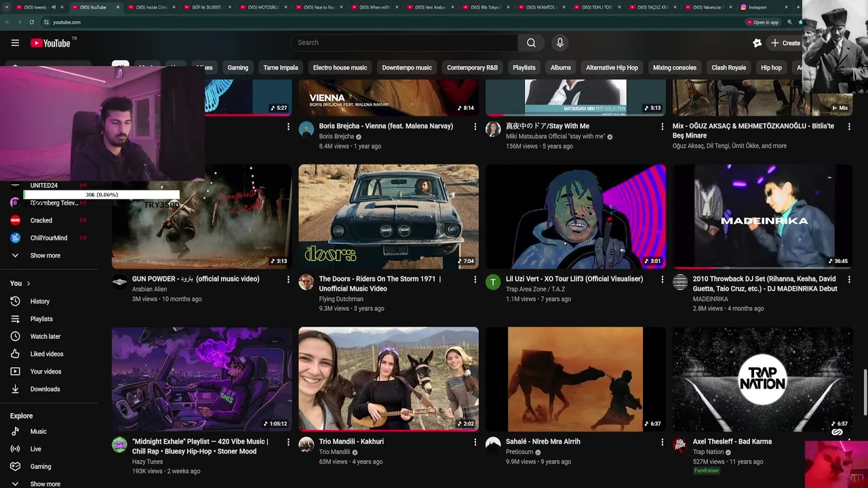Viewport: 868px width, 488px height.
Task: Play Lil Uzi Vert XO Tour Llif3 thumbnail
Action: pos(576,217)
